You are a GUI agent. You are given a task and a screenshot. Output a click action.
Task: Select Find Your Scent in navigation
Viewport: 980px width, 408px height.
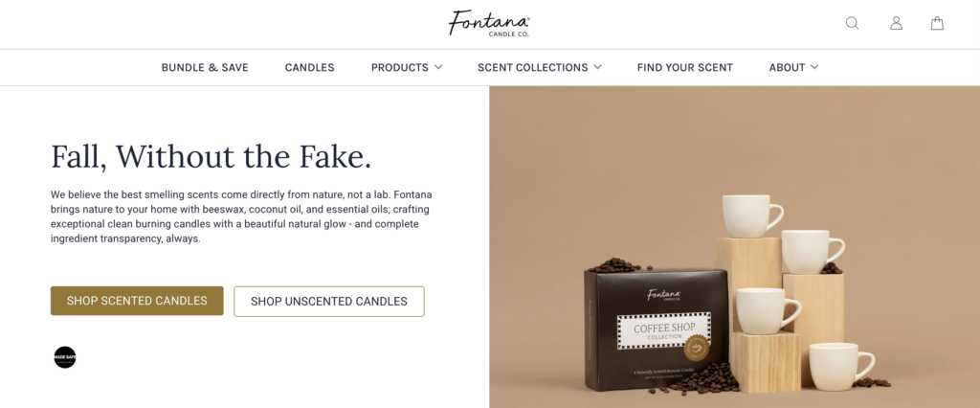coord(684,67)
